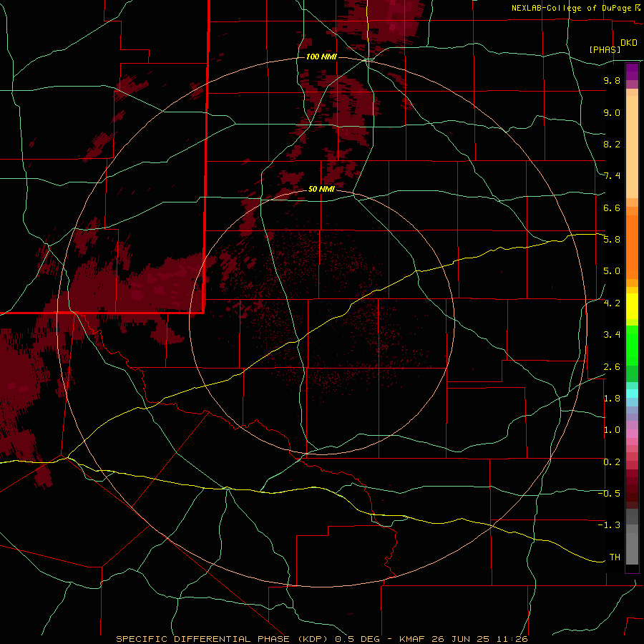
Task: Click the 2.6 scale value
Action: click(x=612, y=367)
